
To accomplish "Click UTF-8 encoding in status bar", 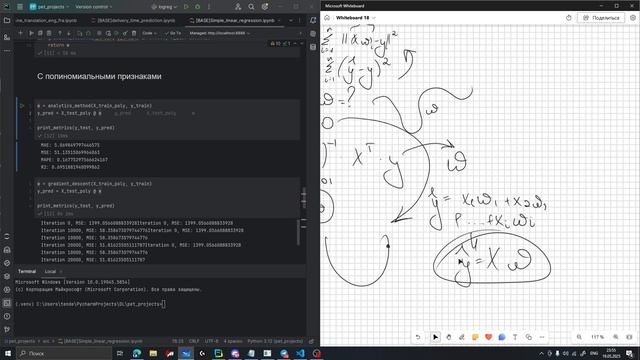I will tap(211, 341).
